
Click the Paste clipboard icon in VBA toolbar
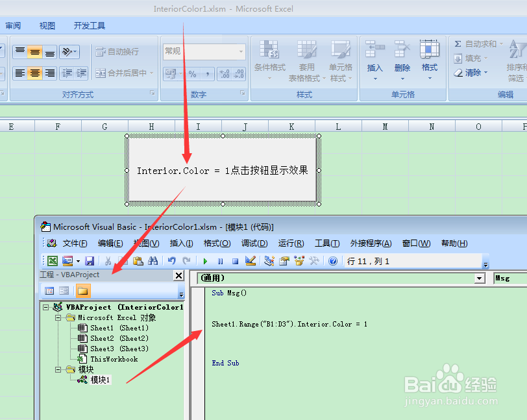point(138,261)
